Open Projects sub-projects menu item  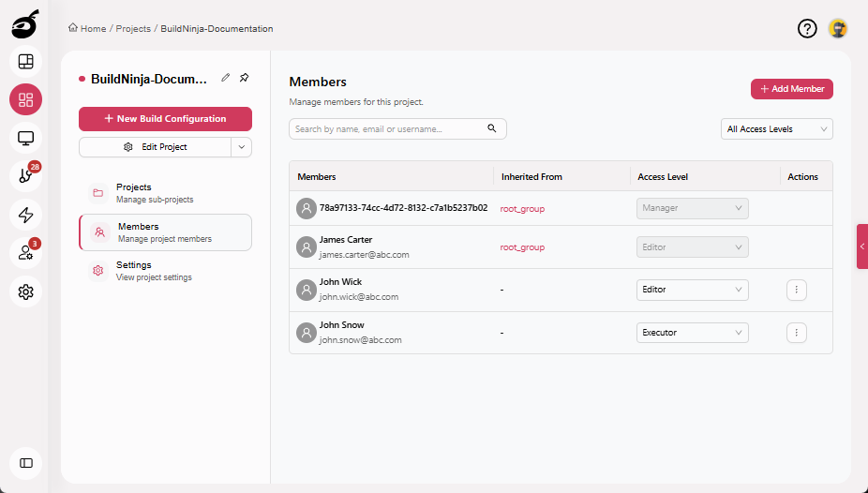click(166, 193)
